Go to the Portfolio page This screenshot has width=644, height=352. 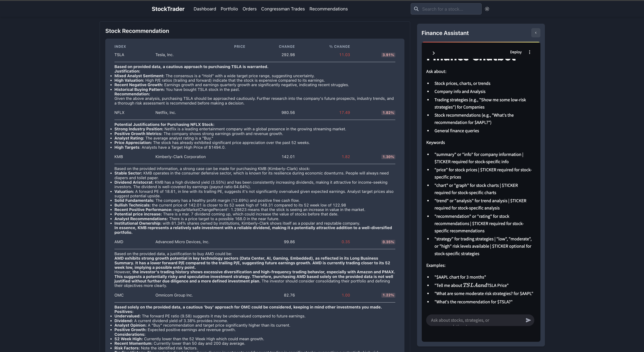(x=229, y=9)
